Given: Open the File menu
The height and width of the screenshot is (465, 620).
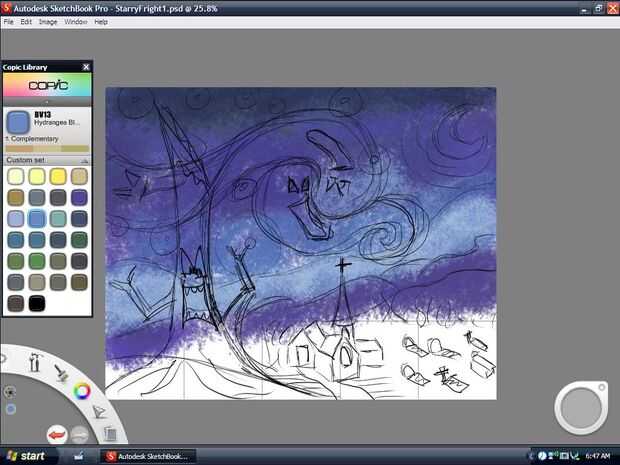Looking at the screenshot, I should coord(8,22).
